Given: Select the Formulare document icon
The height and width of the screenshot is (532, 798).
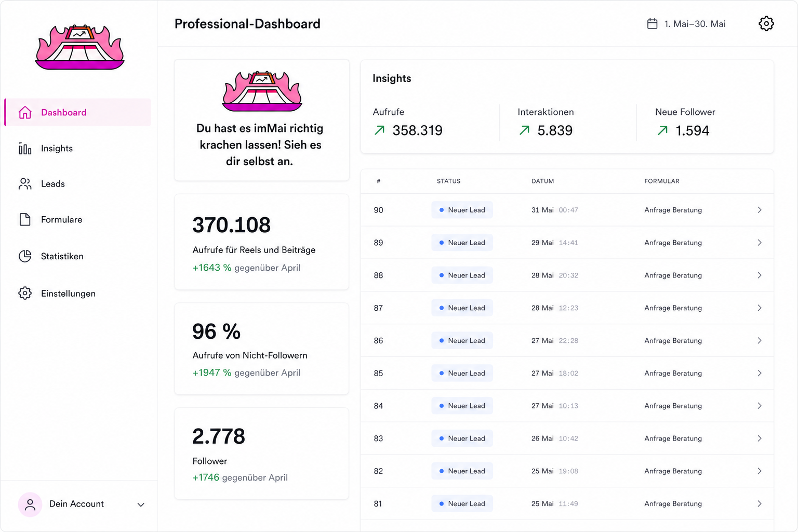Looking at the screenshot, I should (x=25, y=220).
